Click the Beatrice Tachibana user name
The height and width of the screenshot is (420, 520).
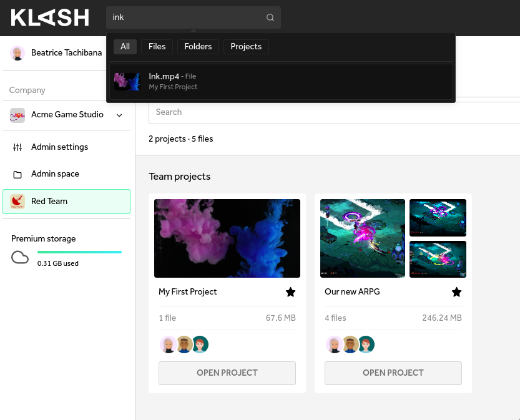(x=66, y=52)
